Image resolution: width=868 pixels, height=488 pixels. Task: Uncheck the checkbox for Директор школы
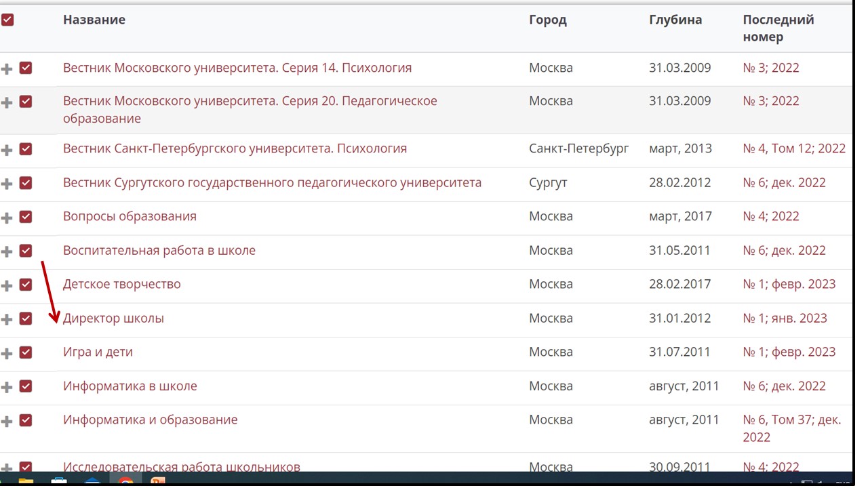pyautogui.click(x=26, y=319)
